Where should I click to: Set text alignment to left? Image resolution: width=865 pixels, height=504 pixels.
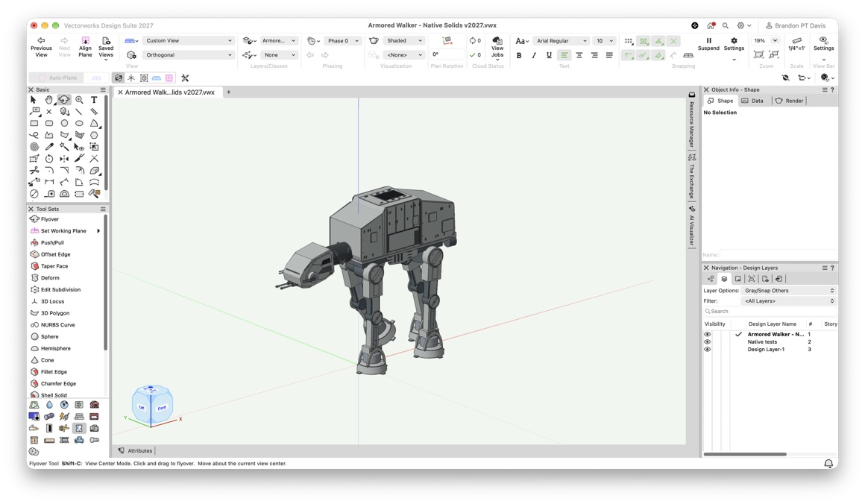(x=564, y=55)
